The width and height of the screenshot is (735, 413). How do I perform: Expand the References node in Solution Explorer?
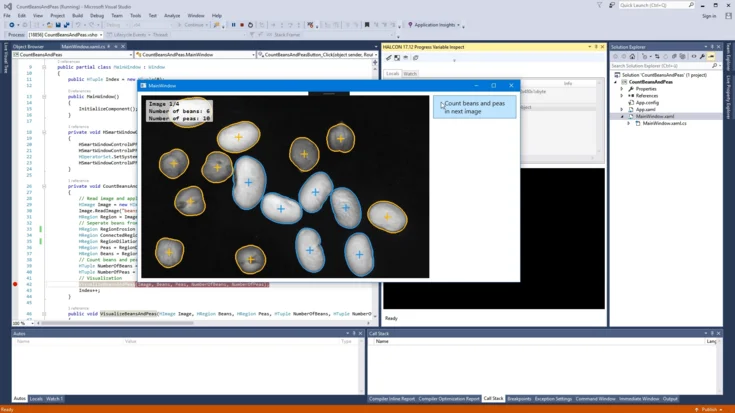pos(622,96)
